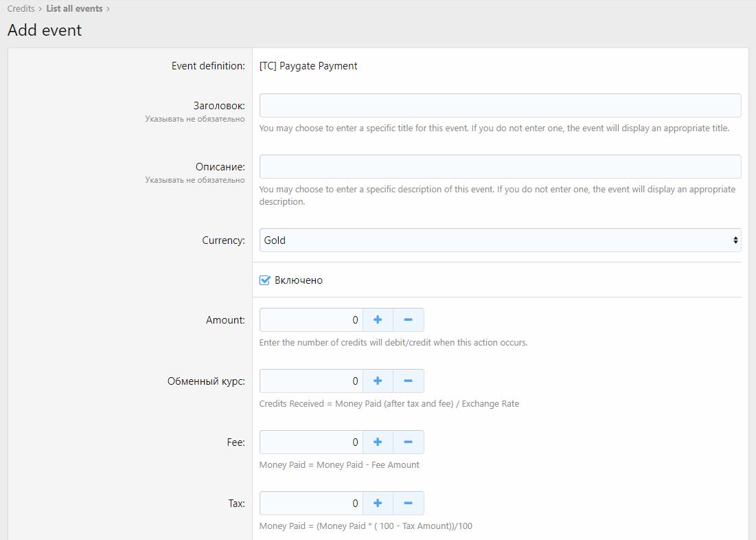Focus the Fee number input
Image resolution: width=756 pixels, height=540 pixels.
coord(311,442)
